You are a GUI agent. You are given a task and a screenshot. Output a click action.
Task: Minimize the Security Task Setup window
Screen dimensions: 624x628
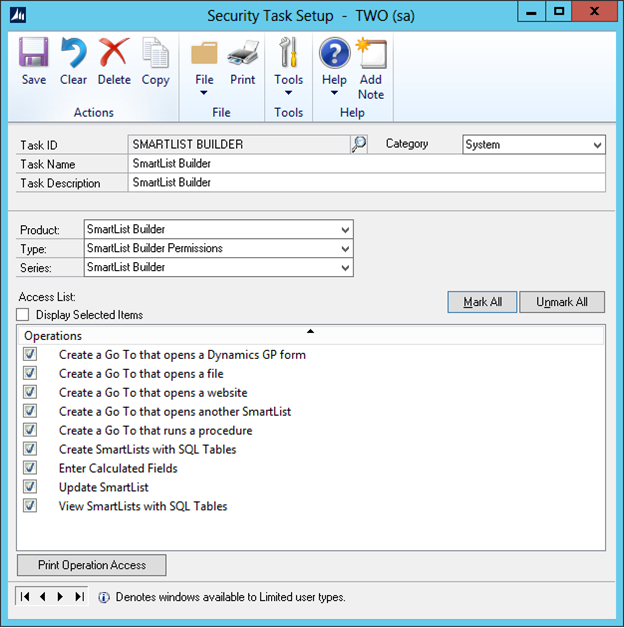(531, 12)
